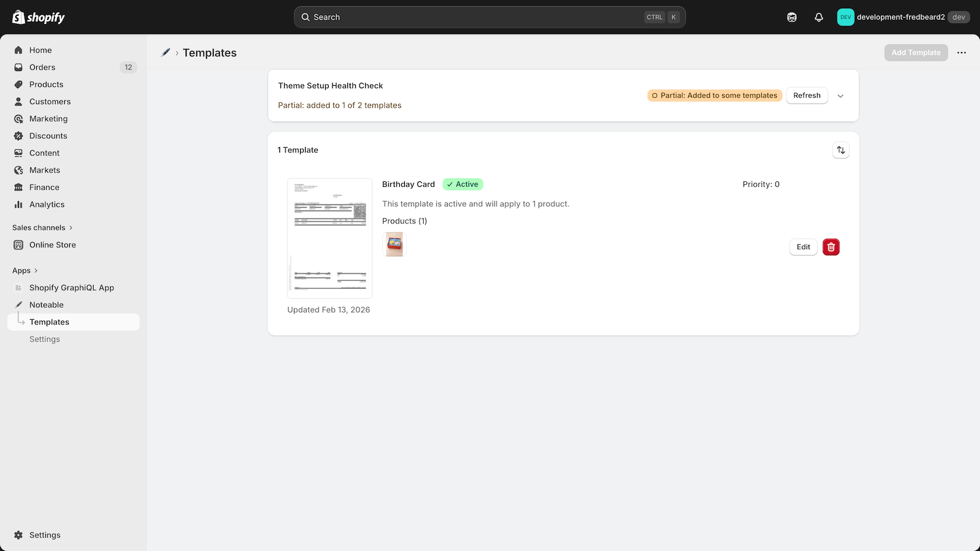
Task: Open the Products section icon
Action: coord(19,84)
